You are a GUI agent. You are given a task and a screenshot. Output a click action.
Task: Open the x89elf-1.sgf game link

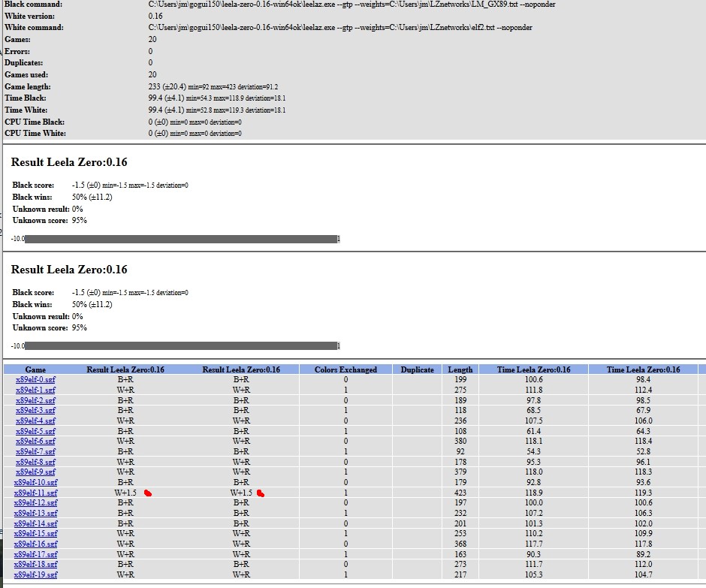coord(35,390)
